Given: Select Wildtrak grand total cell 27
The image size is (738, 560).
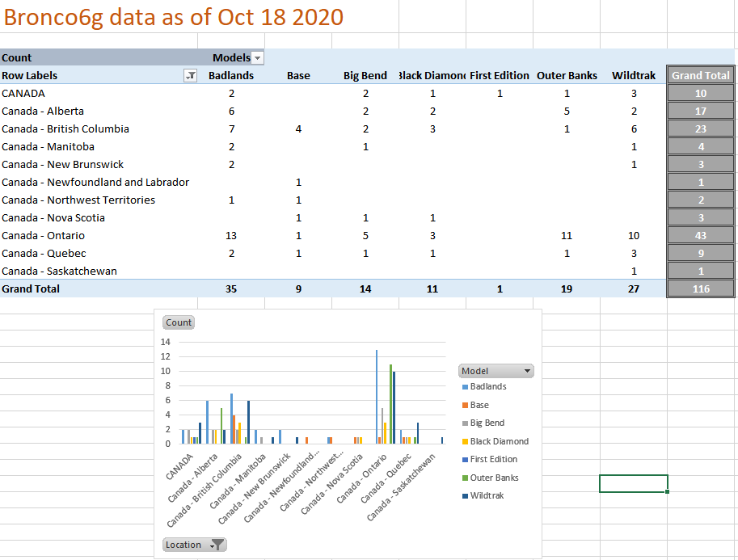Looking at the screenshot, I should 634,289.
